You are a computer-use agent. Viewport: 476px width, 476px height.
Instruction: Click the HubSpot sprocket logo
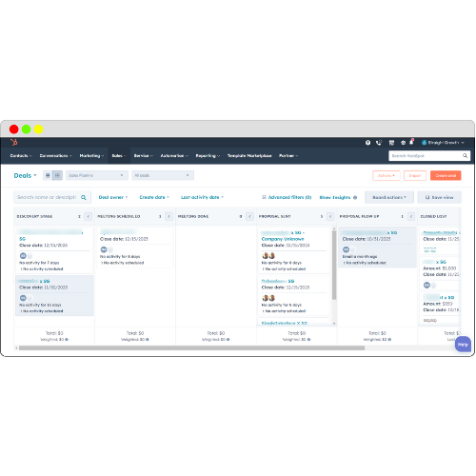14,143
